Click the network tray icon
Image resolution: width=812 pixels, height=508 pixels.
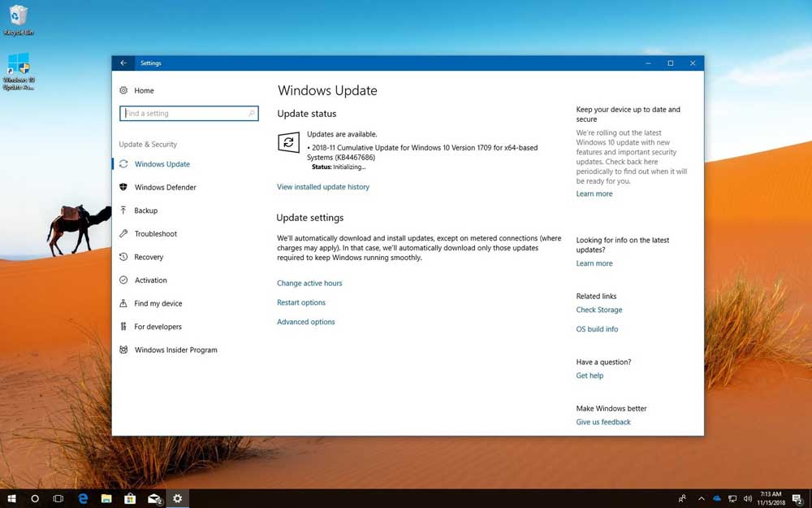[732, 499]
